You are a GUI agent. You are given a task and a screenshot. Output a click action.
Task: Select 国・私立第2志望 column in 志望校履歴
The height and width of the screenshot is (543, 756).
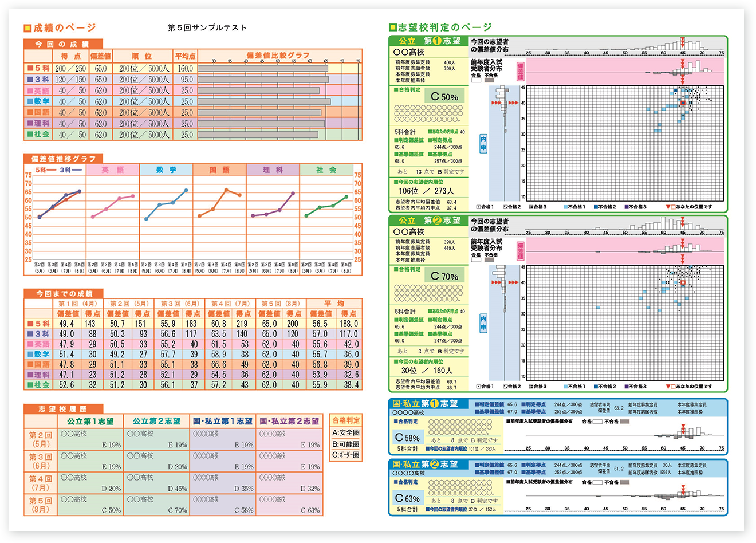289,421
